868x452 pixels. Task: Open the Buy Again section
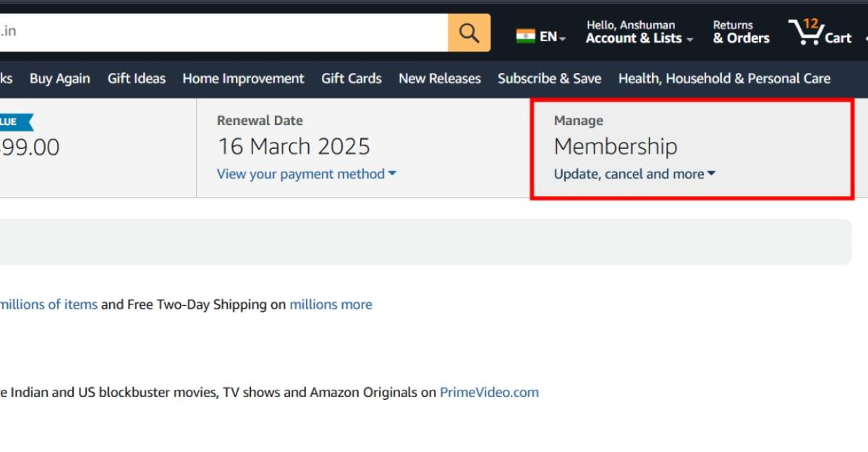pos(59,78)
